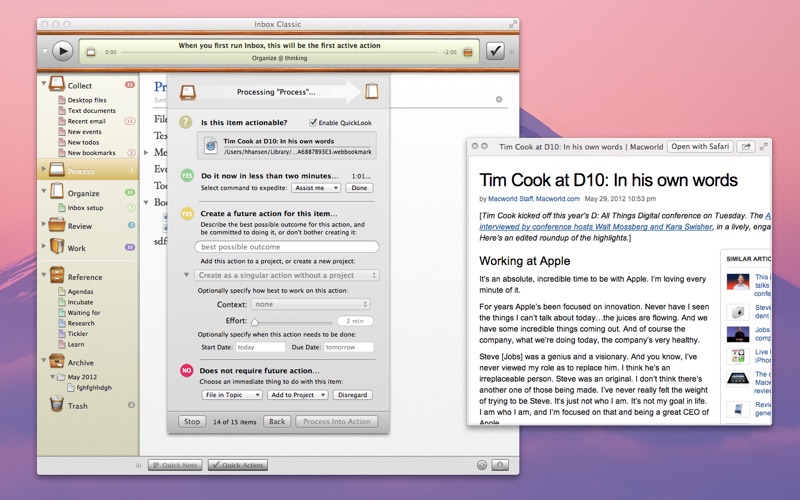Screen dimensions: 800x500
Task: Toggle Enable QuickLook checkbox
Action: tap(313, 122)
